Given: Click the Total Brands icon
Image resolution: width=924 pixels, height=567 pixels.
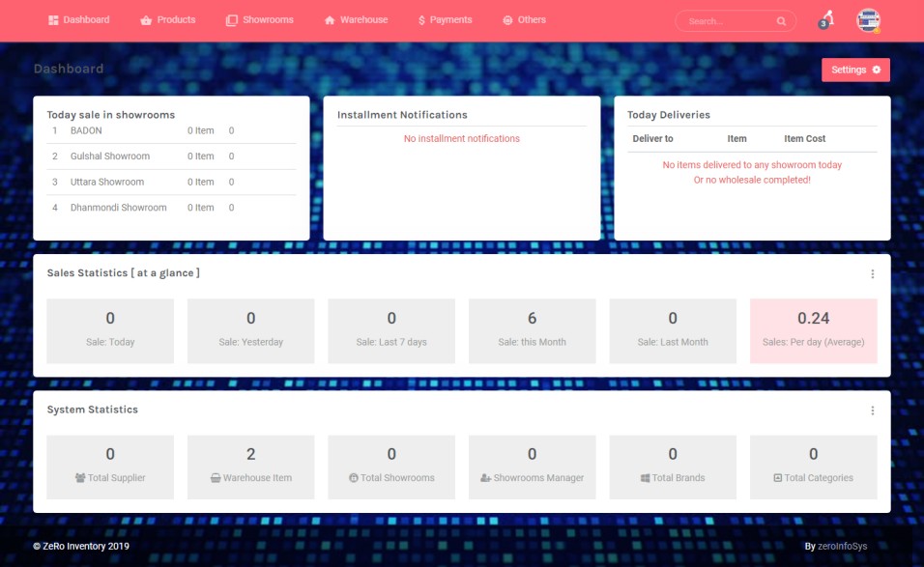Looking at the screenshot, I should tap(645, 478).
